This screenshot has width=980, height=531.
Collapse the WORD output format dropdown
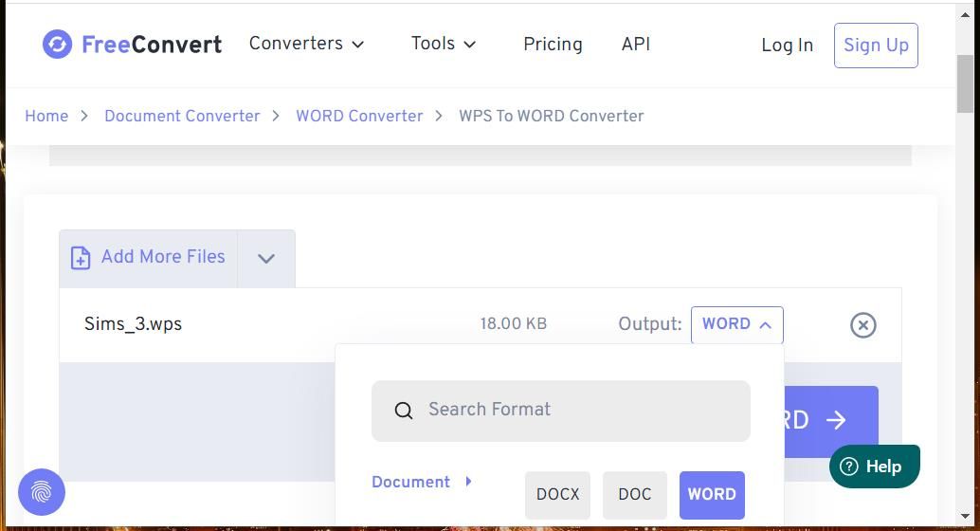736,324
